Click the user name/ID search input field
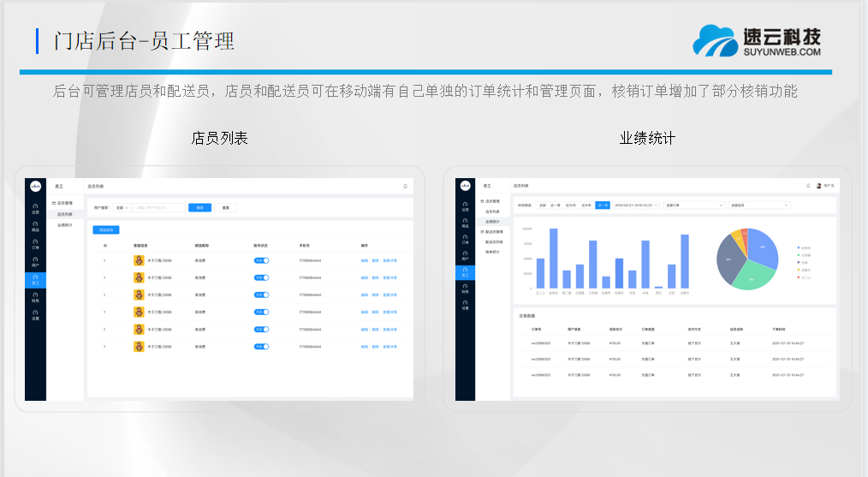This screenshot has height=477, width=868. [159, 207]
